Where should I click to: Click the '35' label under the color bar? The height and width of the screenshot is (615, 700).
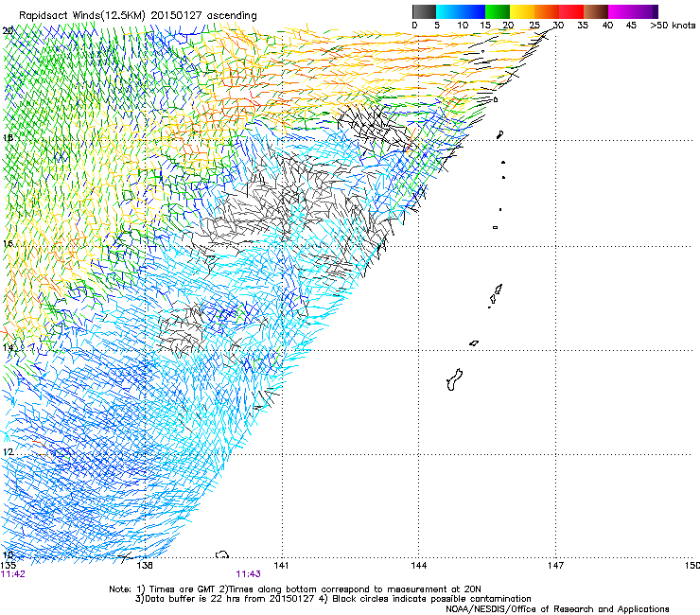583,26
